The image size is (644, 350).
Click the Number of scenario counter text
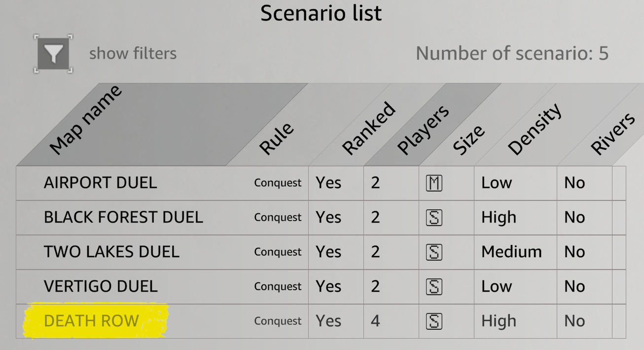(512, 53)
